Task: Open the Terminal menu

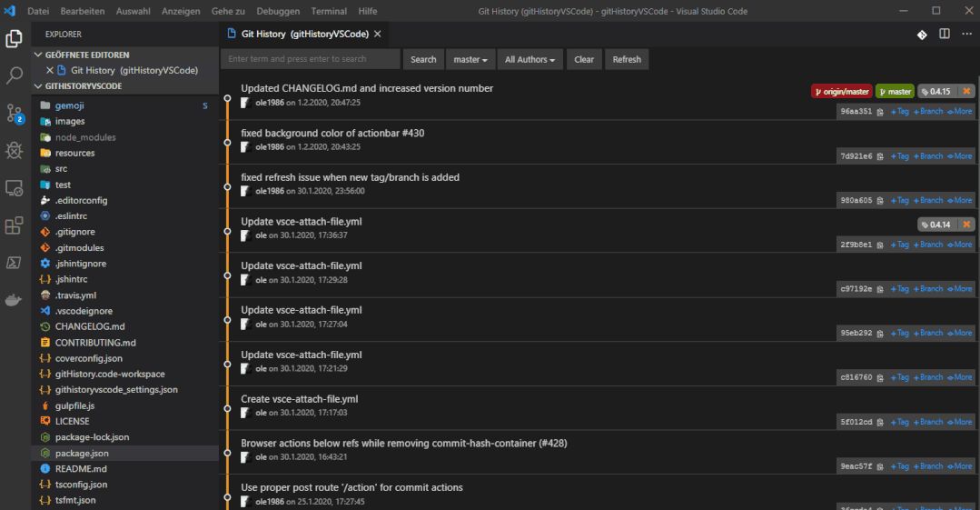Action: coord(329,11)
